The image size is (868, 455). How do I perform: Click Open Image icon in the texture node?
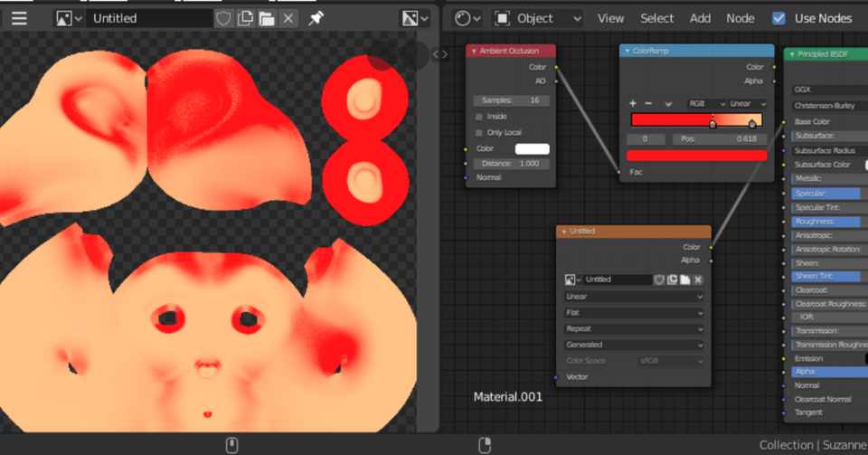(684, 280)
